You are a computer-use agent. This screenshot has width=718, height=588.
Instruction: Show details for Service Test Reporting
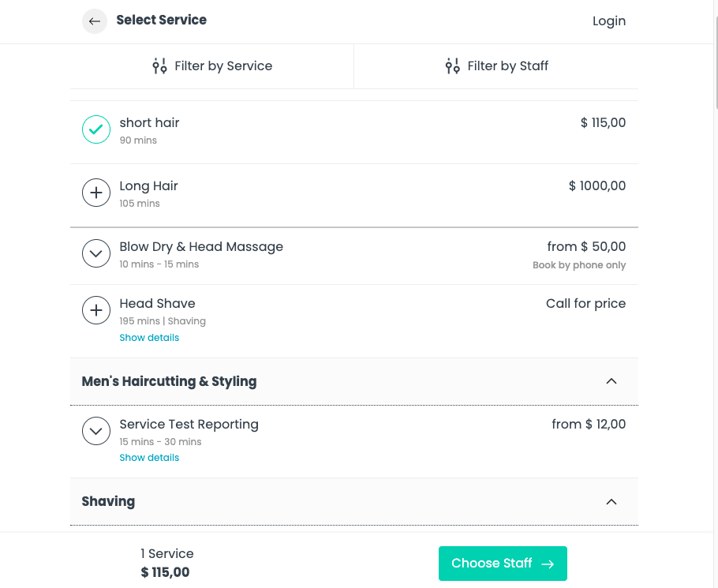click(149, 458)
